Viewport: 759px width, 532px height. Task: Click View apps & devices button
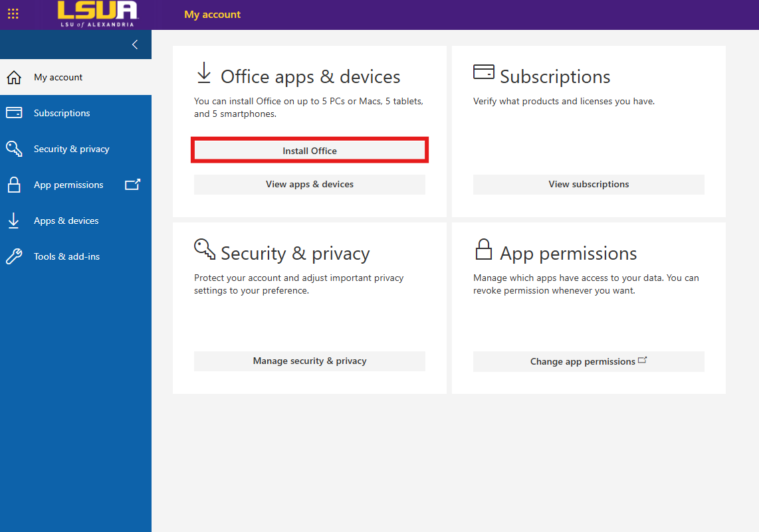point(310,184)
